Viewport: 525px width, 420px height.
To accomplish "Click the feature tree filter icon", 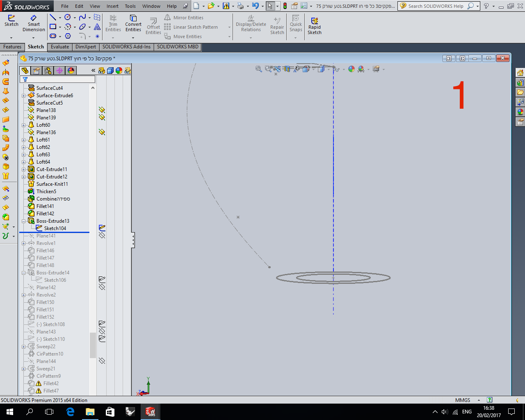I will (x=25, y=80).
